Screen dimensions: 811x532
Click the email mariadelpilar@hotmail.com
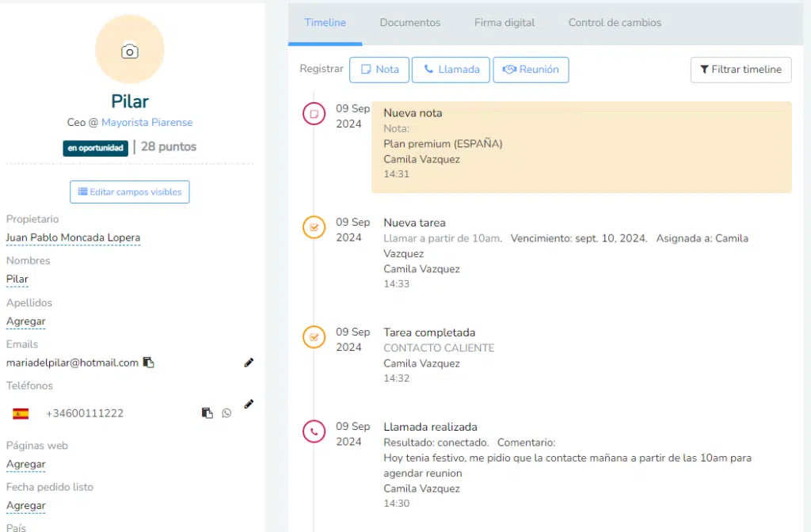72,363
